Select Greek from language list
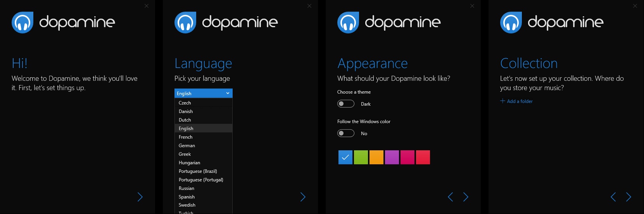644x214 pixels. pyautogui.click(x=204, y=154)
